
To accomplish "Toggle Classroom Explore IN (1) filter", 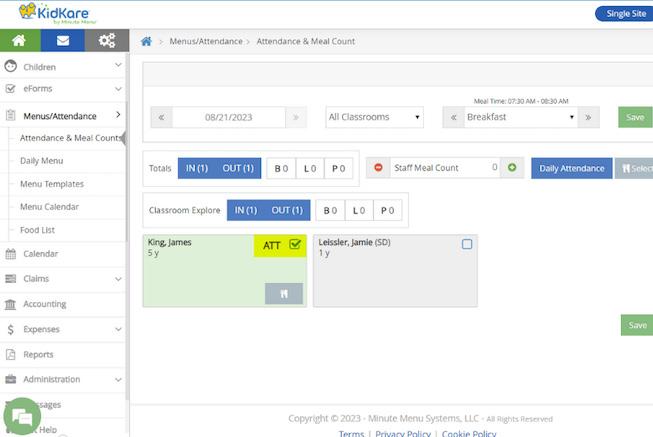I will click(246, 210).
